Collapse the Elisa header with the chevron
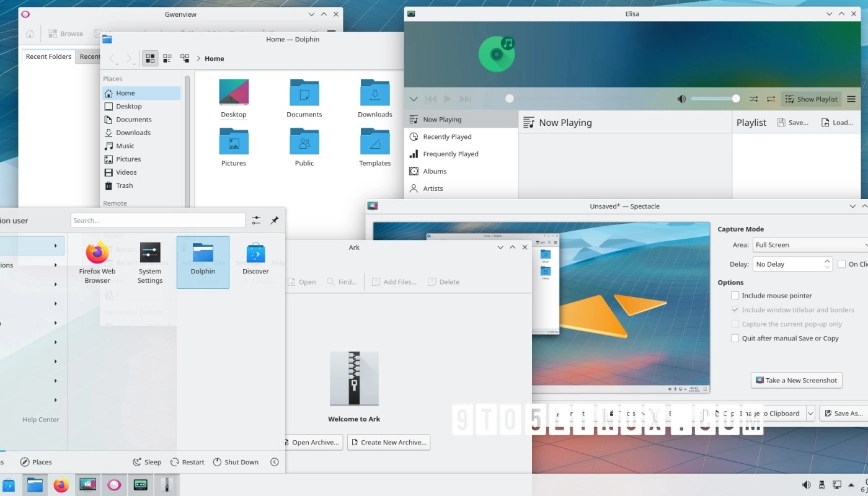 click(414, 99)
